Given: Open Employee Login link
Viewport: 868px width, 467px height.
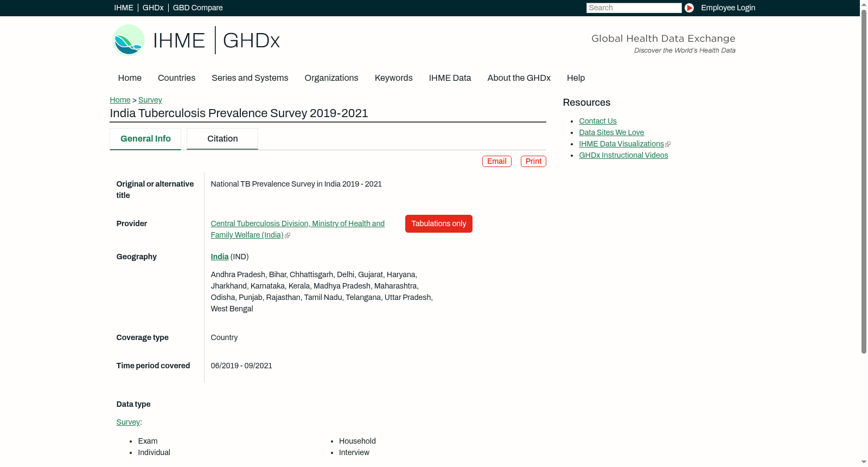Looking at the screenshot, I should 728,8.
